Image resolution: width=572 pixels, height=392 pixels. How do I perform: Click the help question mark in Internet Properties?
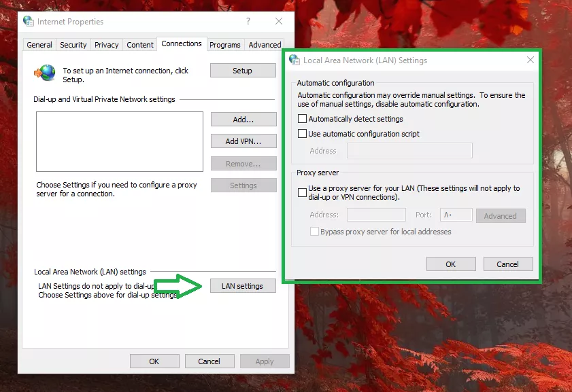tap(248, 21)
